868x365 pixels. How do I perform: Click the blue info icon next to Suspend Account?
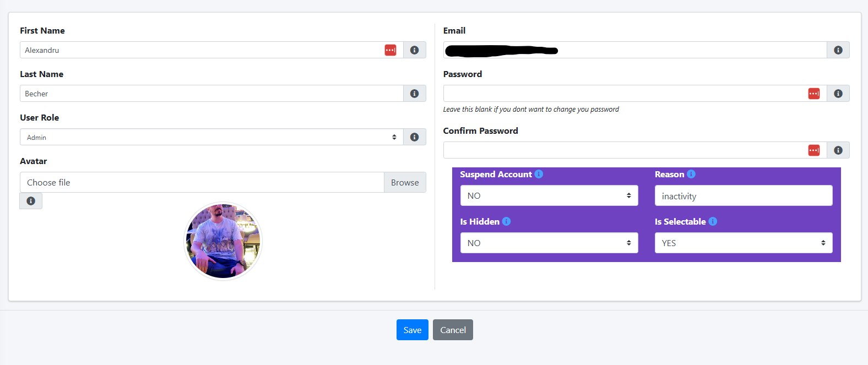click(x=539, y=174)
